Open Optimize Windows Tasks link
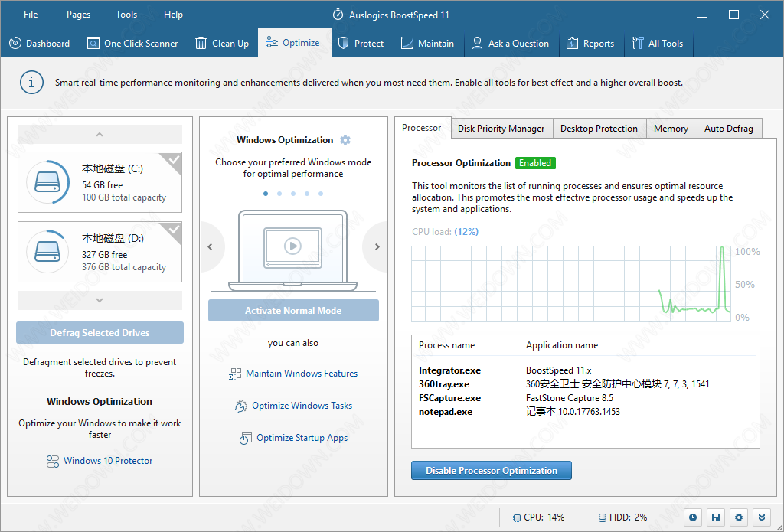The width and height of the screenshot is (784, 532). coord(302,406)
